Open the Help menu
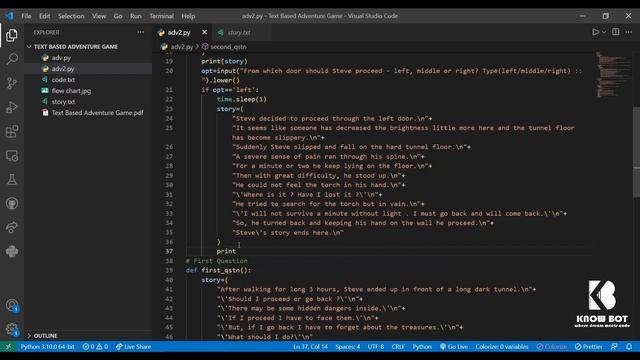The height and width of the screenshot is (360, 640). click(188, 16)
